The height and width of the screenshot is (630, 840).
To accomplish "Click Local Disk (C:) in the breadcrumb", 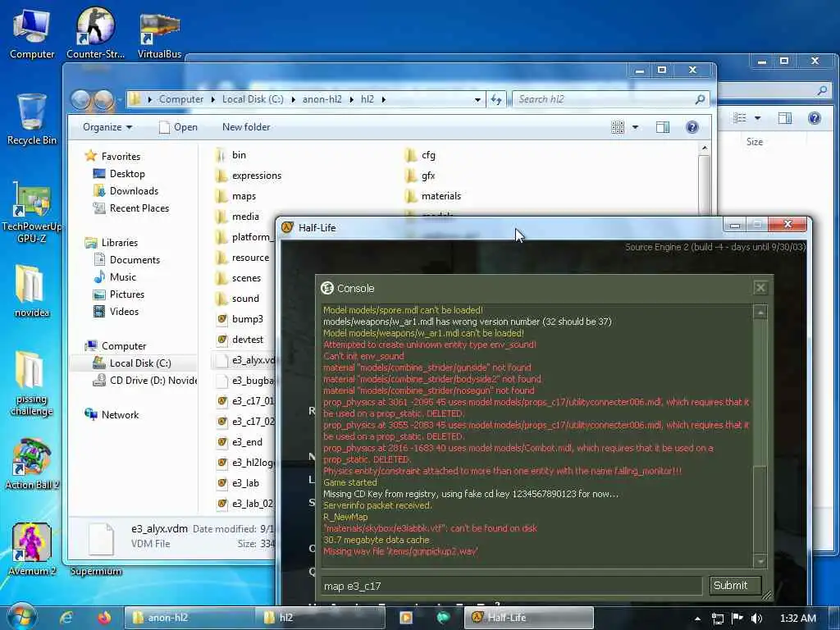I will click(253, 99).
